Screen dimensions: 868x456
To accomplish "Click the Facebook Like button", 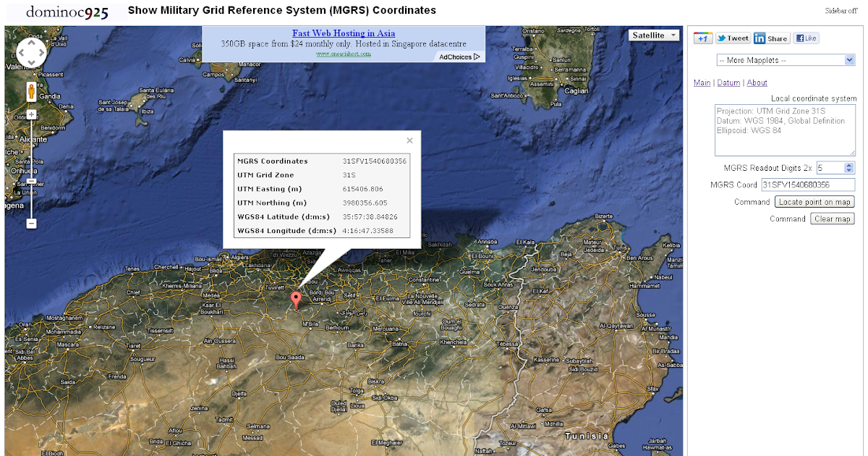I will coord(806,38).
